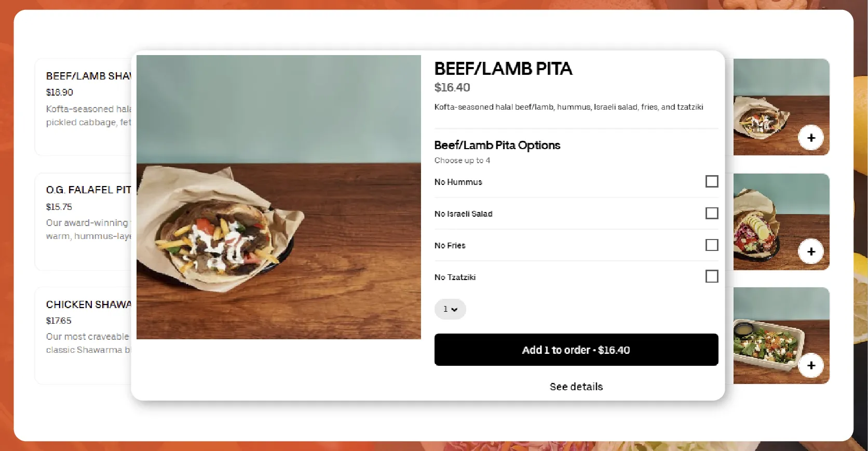Viewport: 868px width, 451px height.
Task: Click the BEEF/LAMB PITA title
Action: tap(503, 69)
